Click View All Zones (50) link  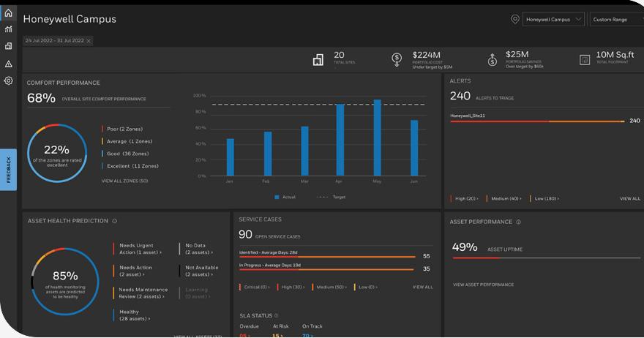click(x=125, y=181)
